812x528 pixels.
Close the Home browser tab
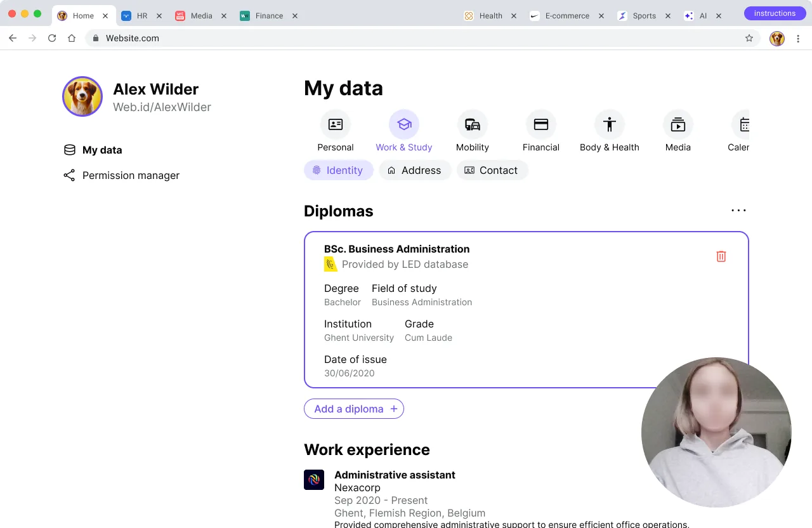point(105,16)
